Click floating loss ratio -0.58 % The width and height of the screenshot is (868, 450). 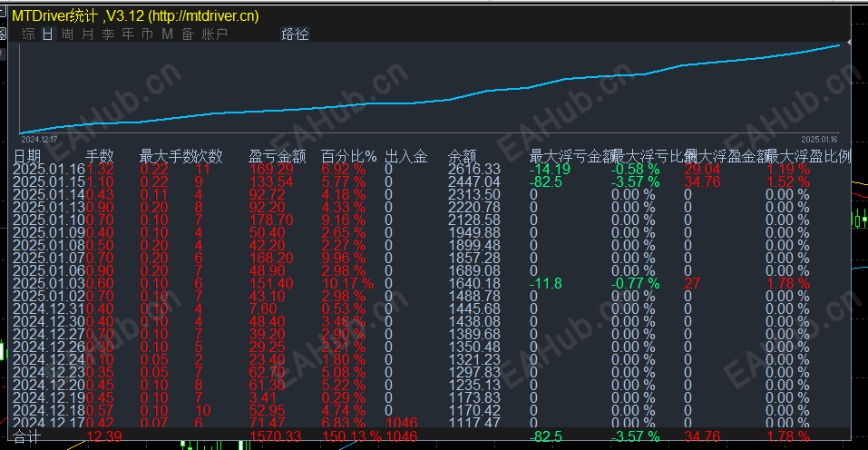pyautogui.click(x=636, y=170)
